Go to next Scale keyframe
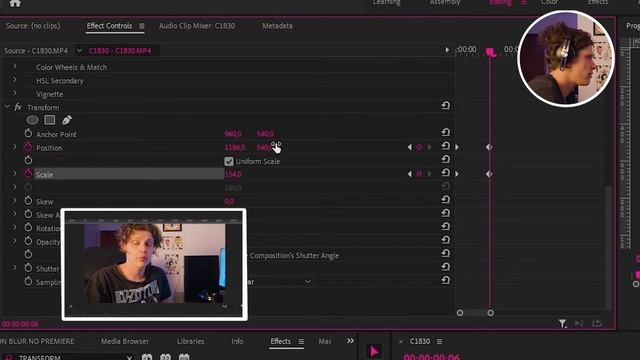Image resolution: width=640 pixels, height=360 pixels. click(x=429, y=174)
